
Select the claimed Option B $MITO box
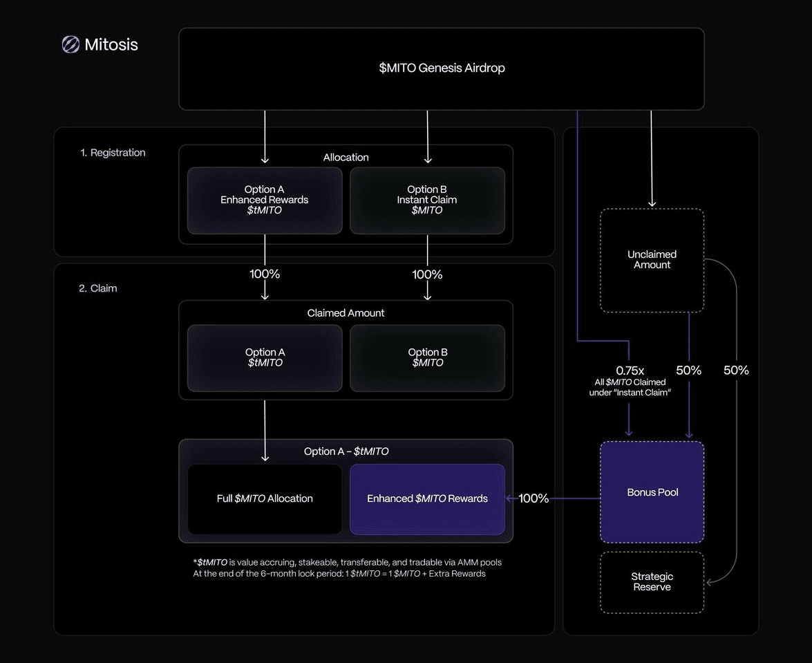click(427, 358)
